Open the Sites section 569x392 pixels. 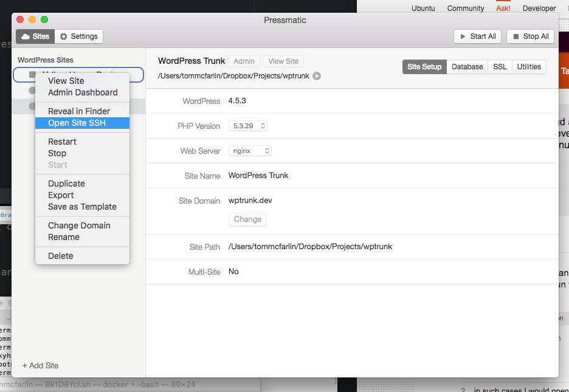[35, 36]
